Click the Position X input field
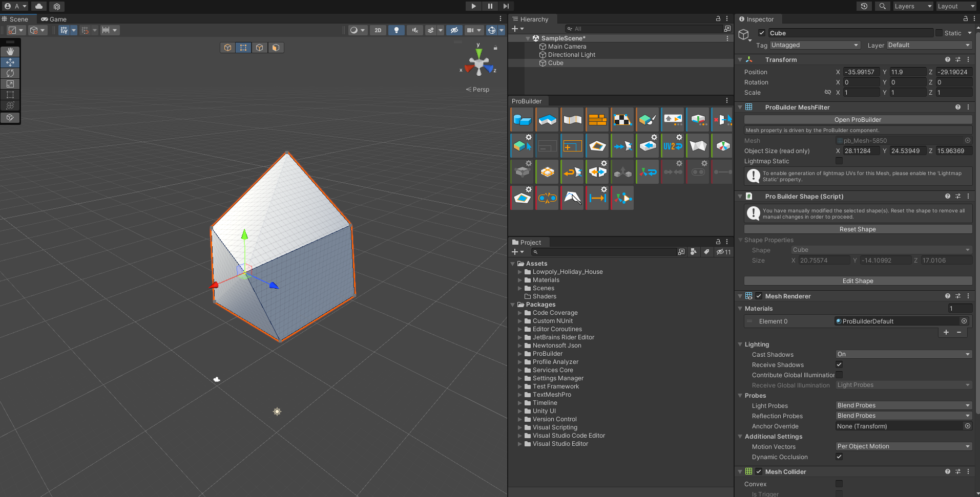 pos(861,72)
